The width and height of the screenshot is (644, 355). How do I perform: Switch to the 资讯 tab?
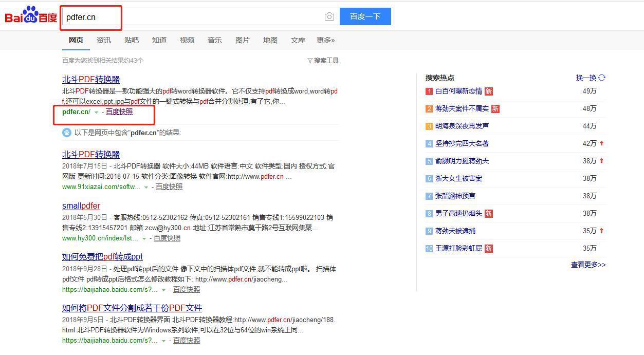[103, 40]
